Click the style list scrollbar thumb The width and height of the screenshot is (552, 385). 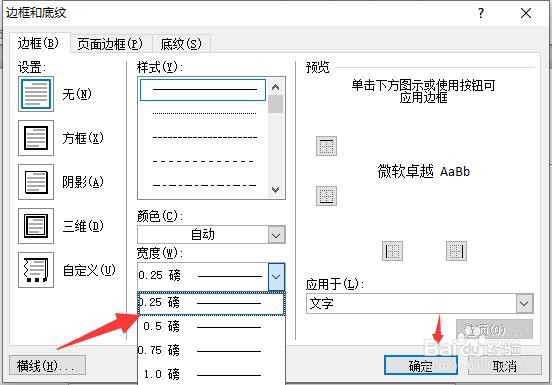click(x=276, y=104)
